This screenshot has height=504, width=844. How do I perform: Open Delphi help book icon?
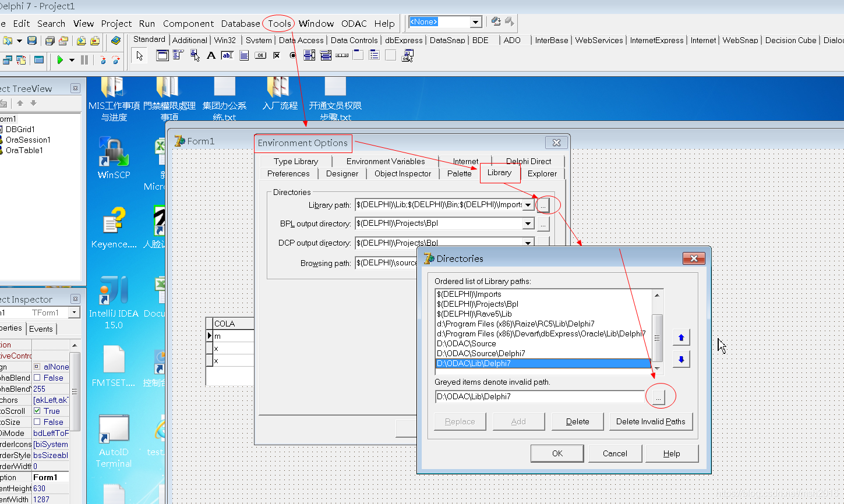click(115, 41)
